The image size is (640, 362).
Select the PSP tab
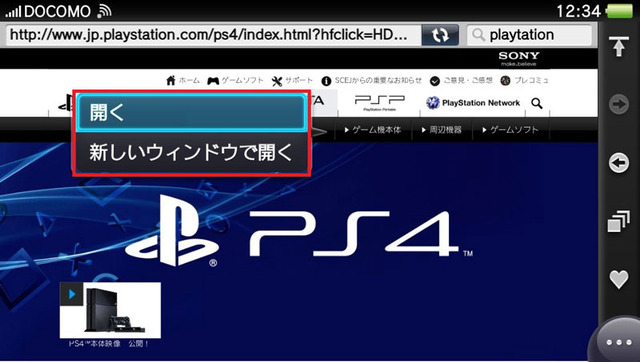(x=379, y=103)
